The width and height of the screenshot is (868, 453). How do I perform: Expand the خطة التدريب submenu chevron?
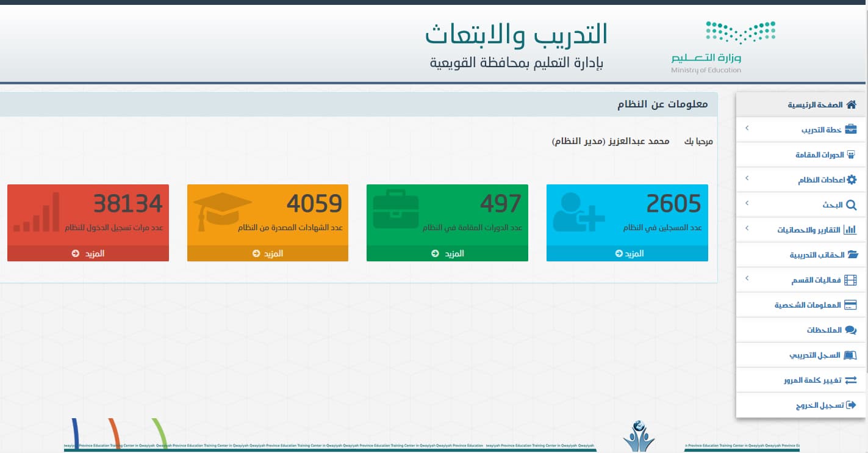pyautogui.click(x=747, y=129)
